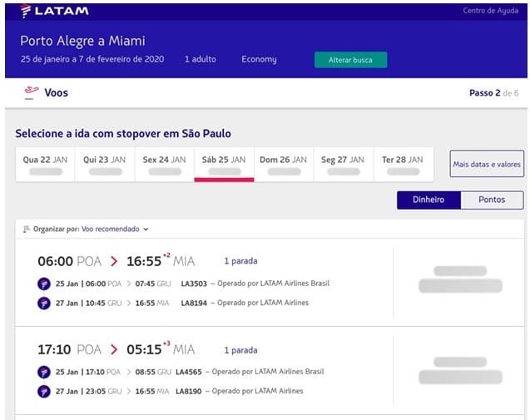The height and width of the screenshot is (420, 530).
Task: Click the airplane Voos icon
Action: point(31,92)
